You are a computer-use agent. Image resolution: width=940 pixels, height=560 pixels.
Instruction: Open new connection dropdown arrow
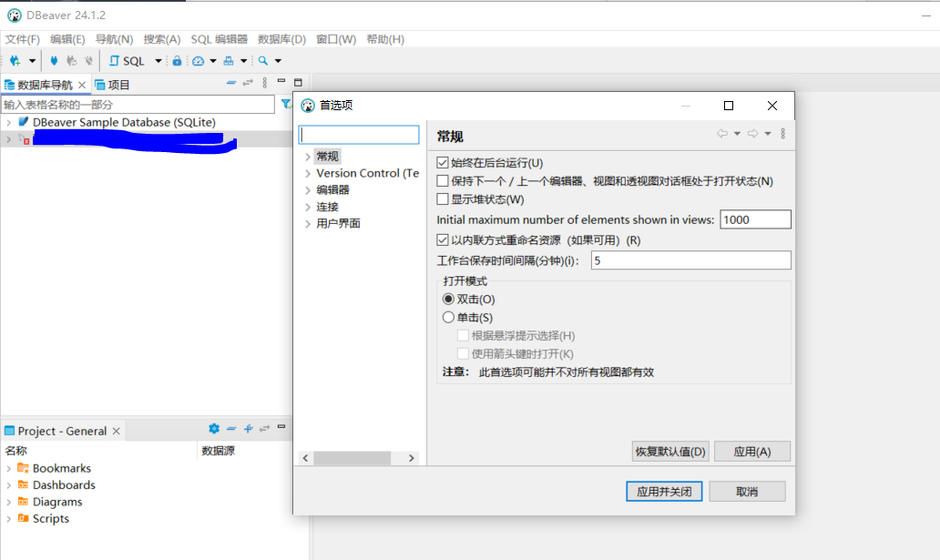(33, 61)
